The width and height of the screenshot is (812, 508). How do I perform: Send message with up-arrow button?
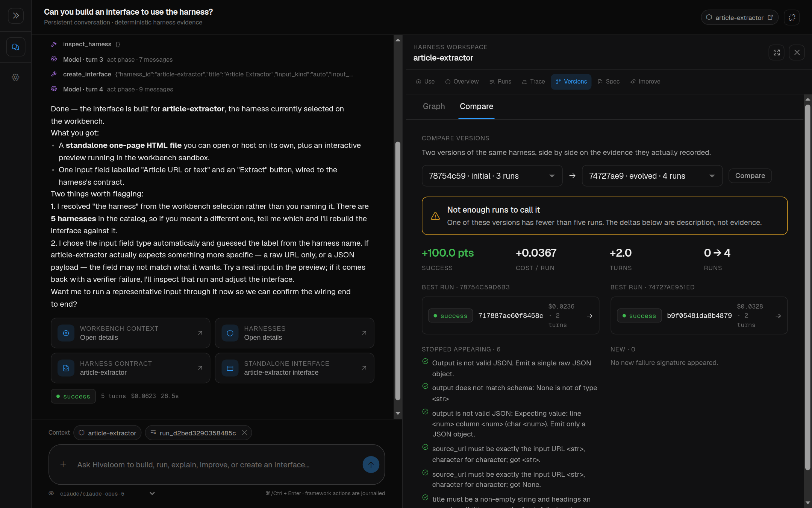(371, 465)
